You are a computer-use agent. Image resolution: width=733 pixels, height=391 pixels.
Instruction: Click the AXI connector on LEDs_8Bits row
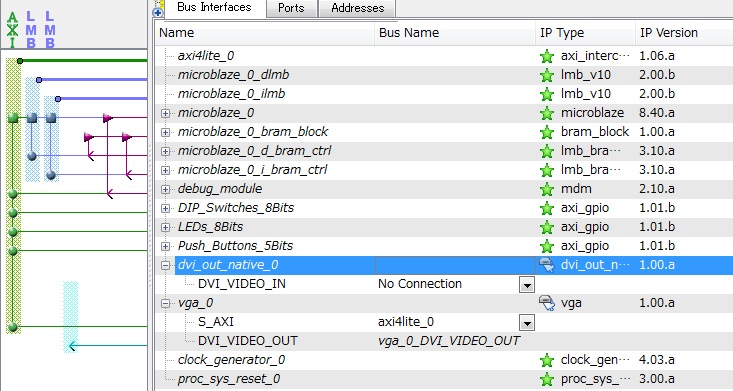point(13,232)
